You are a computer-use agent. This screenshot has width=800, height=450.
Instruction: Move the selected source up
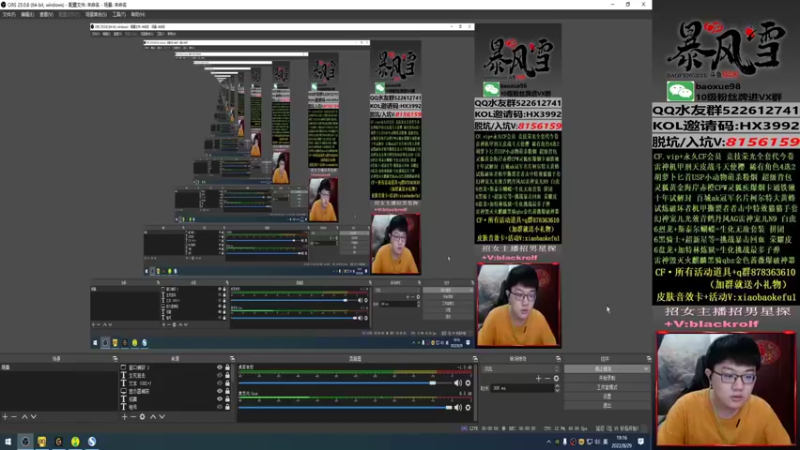point(153,417)
